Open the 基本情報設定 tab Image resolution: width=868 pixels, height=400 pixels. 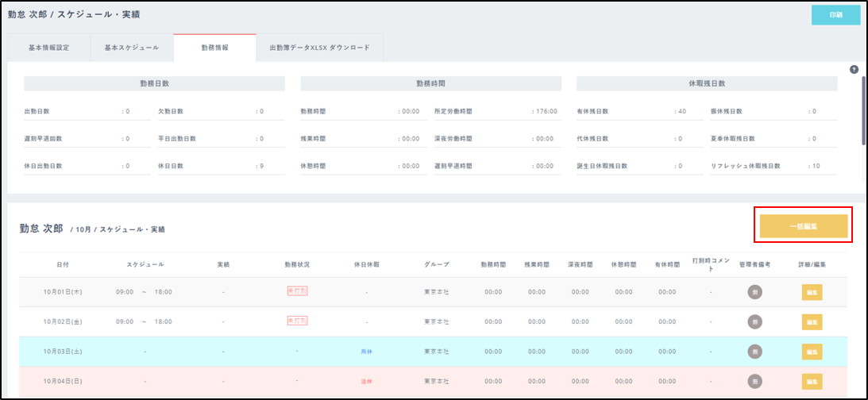point(48,48)
